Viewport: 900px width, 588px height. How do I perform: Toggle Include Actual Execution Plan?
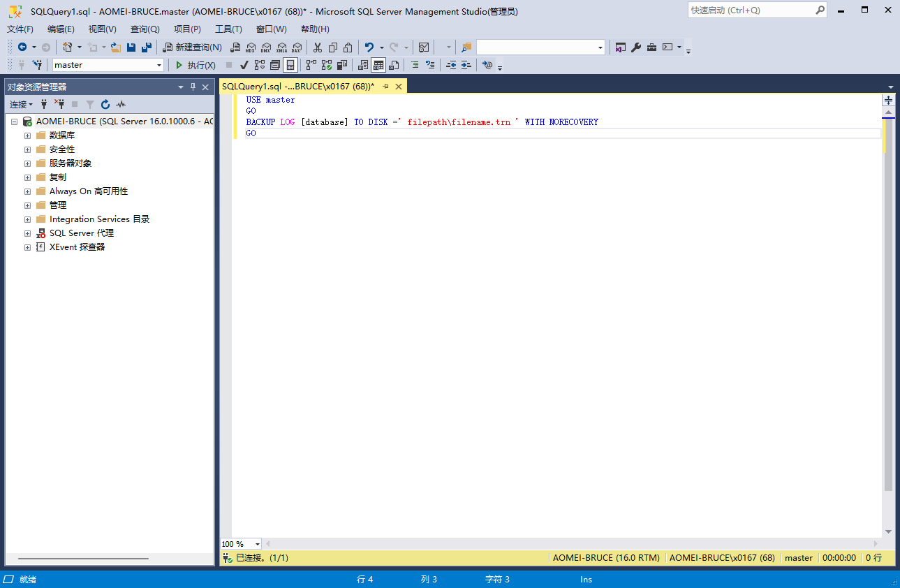[x=311, y=65]
